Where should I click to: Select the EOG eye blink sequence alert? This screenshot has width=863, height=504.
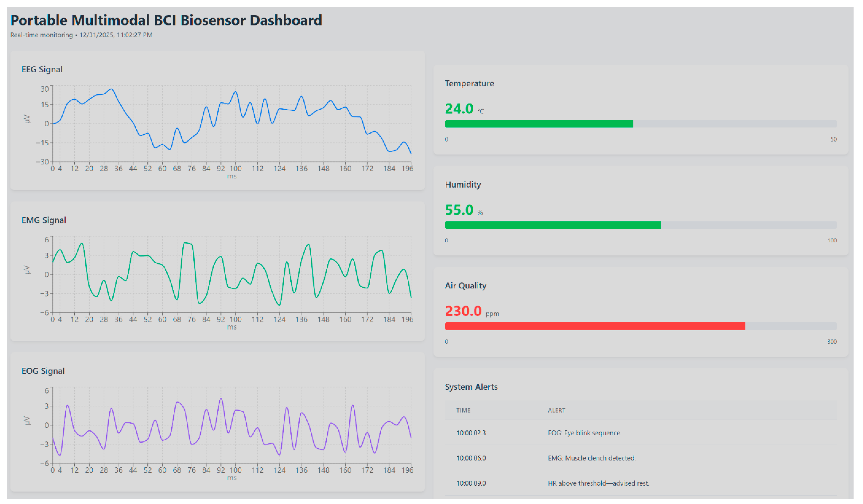[x=584, y=433]
